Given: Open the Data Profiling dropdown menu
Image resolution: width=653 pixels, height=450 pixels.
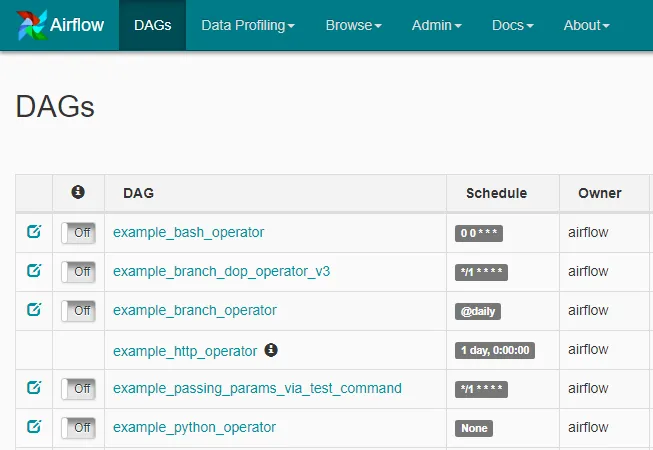Looking at the screenshot, I should [x=247, y=25].
